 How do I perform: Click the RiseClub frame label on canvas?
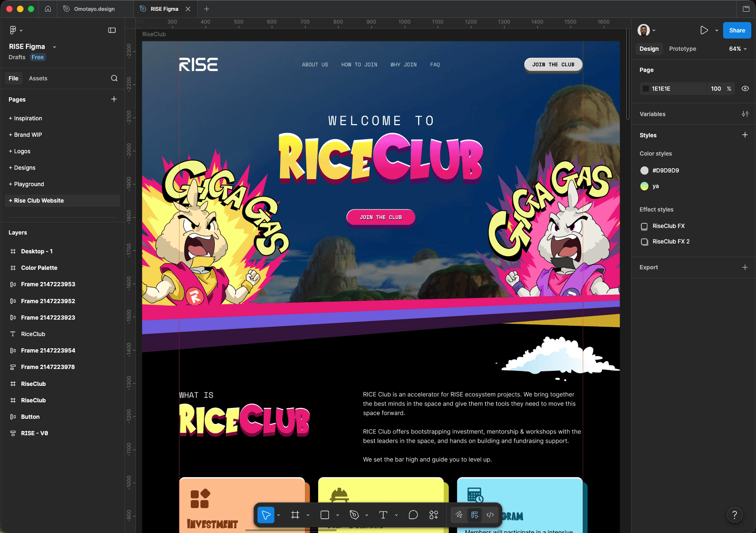[x=154, y=34]
